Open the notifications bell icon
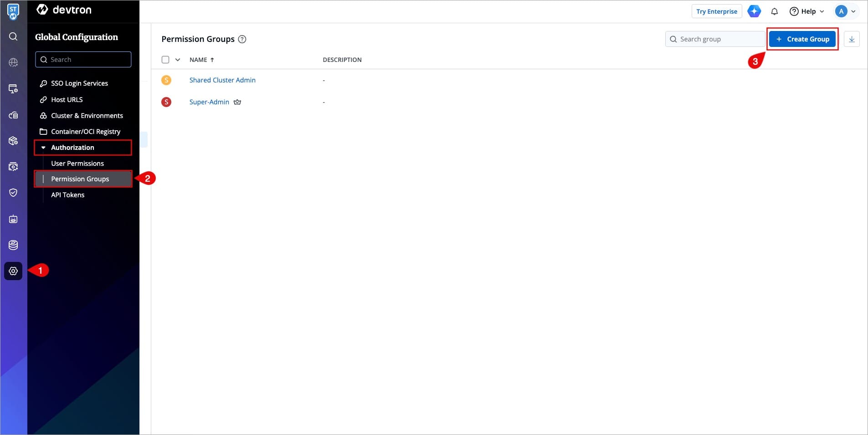Viewport: 868px width, 435px height. point(774,11)
